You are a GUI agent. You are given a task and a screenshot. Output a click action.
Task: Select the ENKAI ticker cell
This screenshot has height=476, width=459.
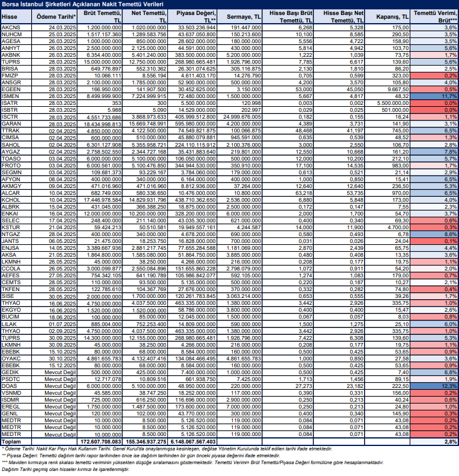tap(16, 214)
